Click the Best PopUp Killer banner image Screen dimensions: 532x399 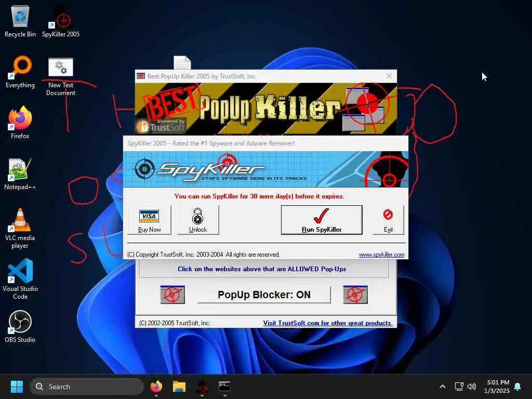(x=265, y=109)
